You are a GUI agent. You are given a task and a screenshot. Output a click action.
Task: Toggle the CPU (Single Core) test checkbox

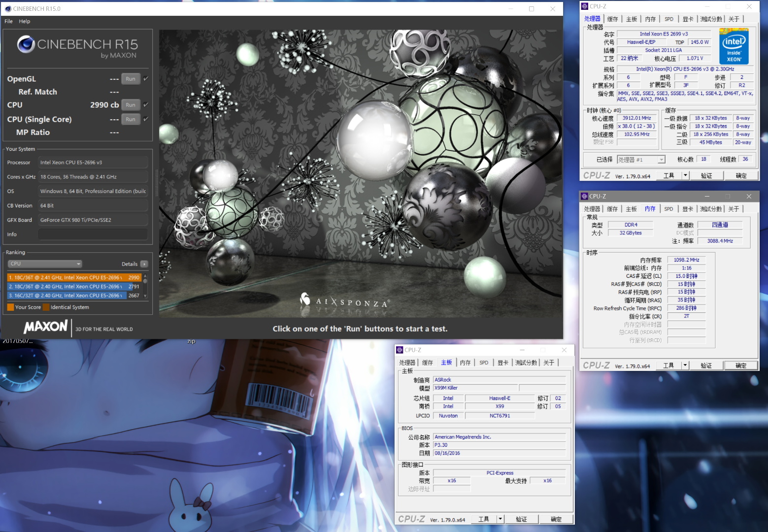[146, 119]
